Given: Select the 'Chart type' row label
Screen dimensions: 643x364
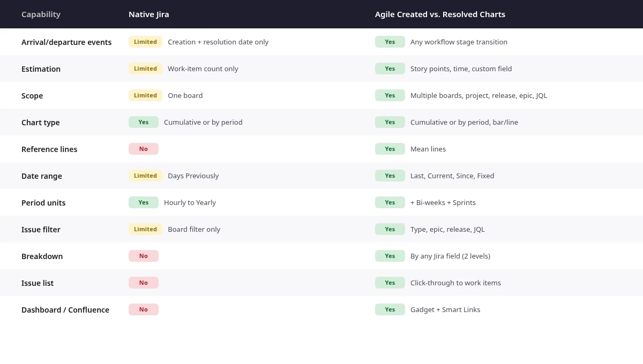Looking at the screenshot, I should [41, 123].
